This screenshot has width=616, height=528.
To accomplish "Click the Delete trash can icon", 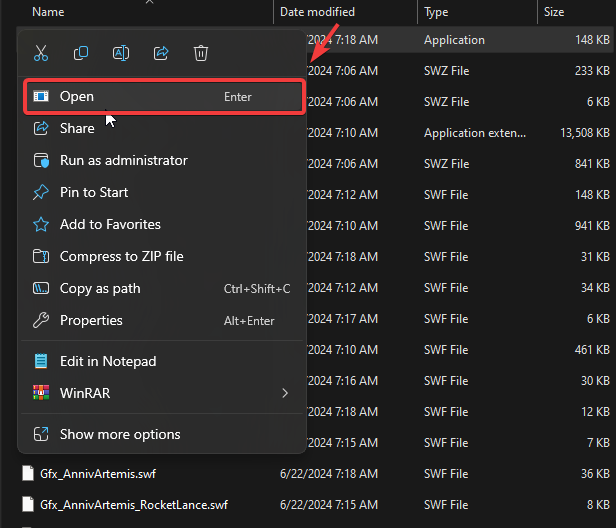I will (x=201, y=53).
